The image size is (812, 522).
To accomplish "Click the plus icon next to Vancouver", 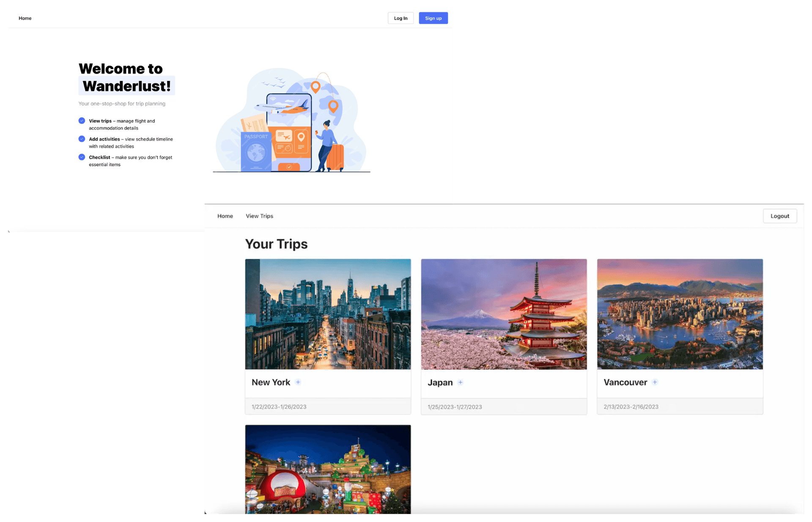I will point(655,382).
